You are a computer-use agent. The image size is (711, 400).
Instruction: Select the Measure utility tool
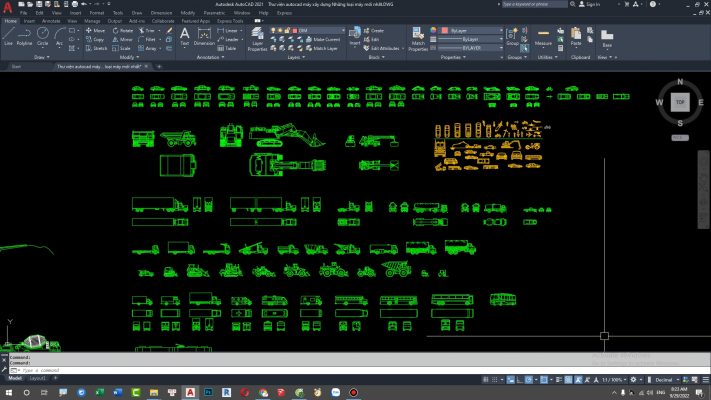coord(543,37)
